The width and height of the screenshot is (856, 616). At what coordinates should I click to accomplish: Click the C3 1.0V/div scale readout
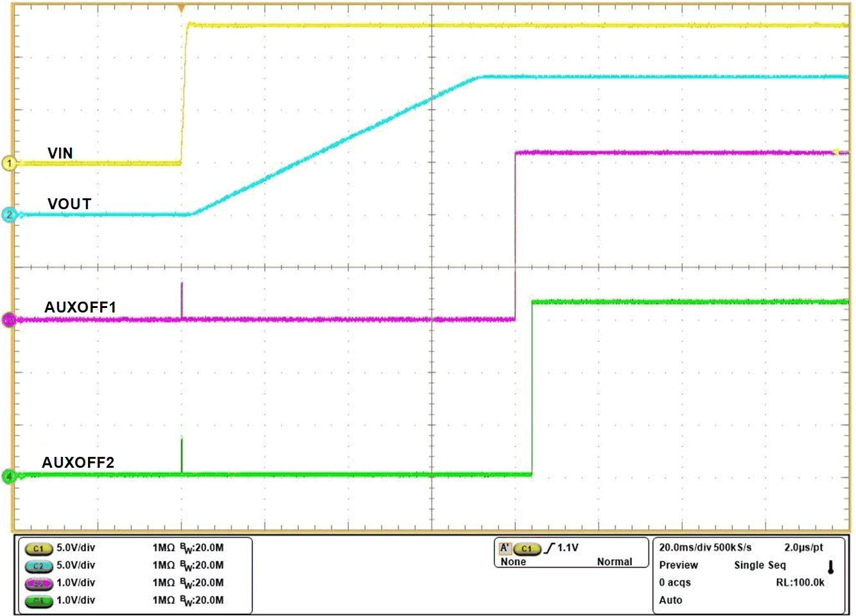tap(76, 583)
